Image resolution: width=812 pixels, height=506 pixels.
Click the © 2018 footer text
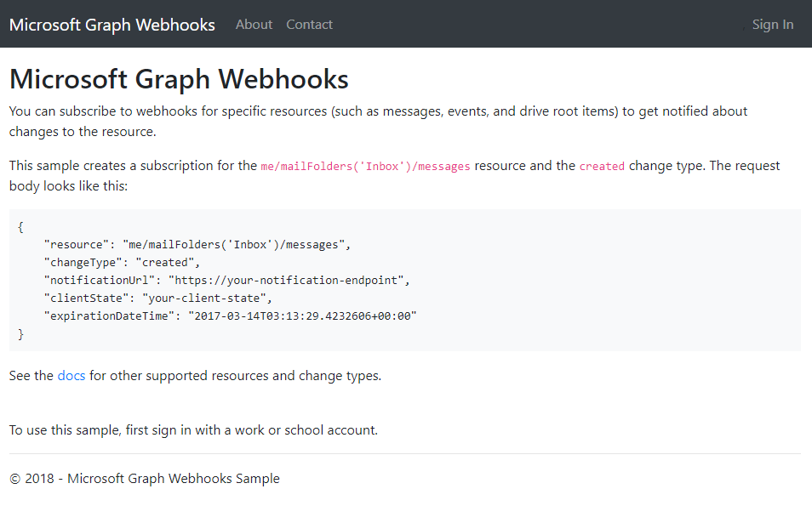pyautogui.click(x=145, y=479)
